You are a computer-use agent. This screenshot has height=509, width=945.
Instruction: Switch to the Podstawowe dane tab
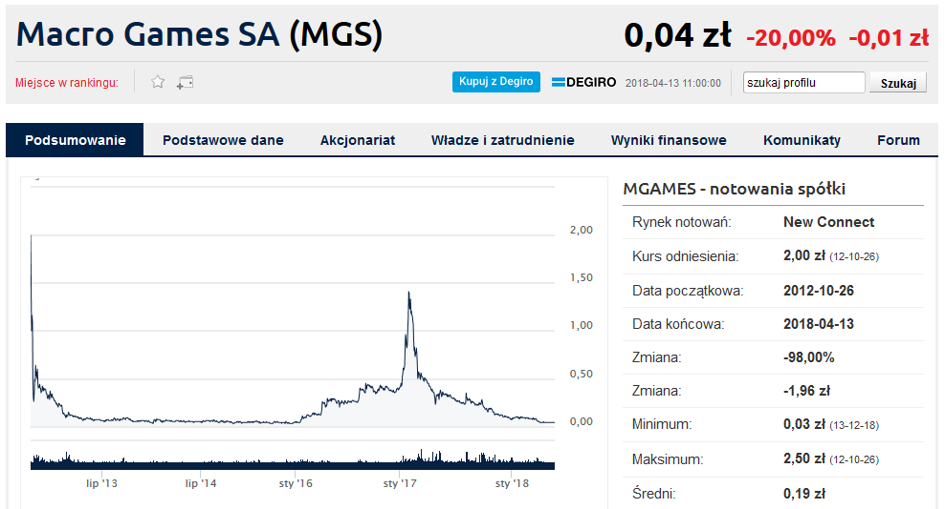point(223,140)
